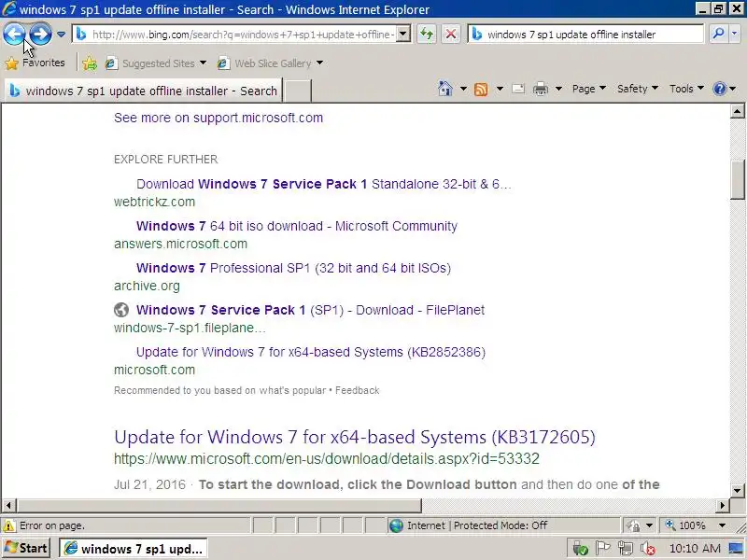Click the Feedback link under recommendations
Viewport: 747px width, 560px height.
coord(358,390)
